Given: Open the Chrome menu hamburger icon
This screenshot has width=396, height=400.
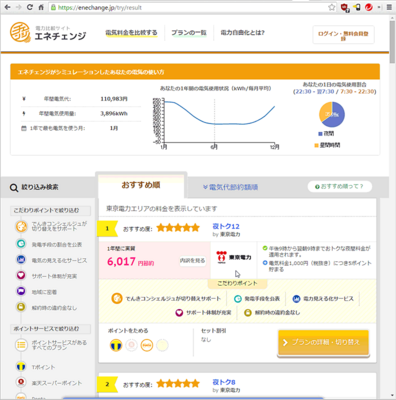Looking at the screenshot, I should pos(389,7).
